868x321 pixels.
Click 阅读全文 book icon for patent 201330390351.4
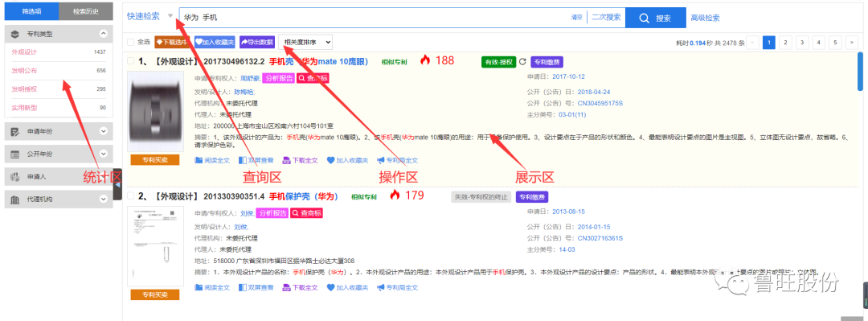coord(199,287)
